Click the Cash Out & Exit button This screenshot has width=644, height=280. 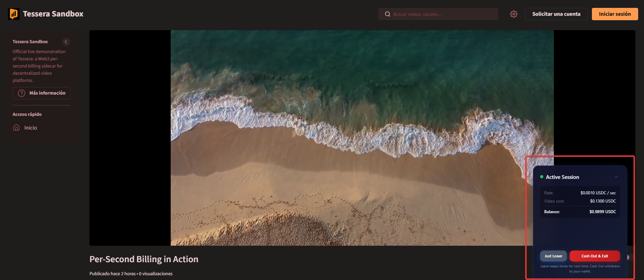click(x=595, y=256)
